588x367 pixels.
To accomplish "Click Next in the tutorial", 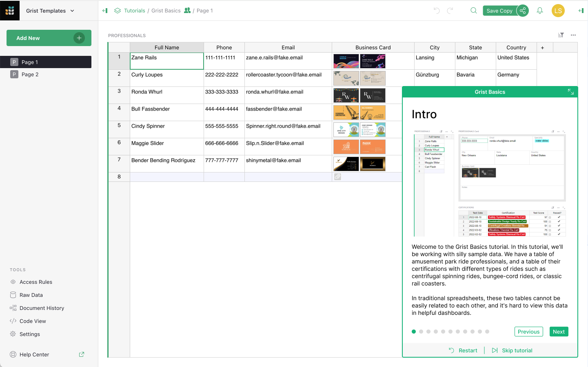I will [559, 332].
